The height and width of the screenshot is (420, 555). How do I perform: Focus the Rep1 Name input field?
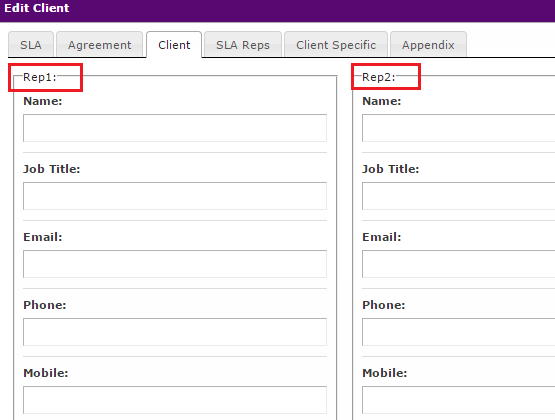click(x=175, y=128)
